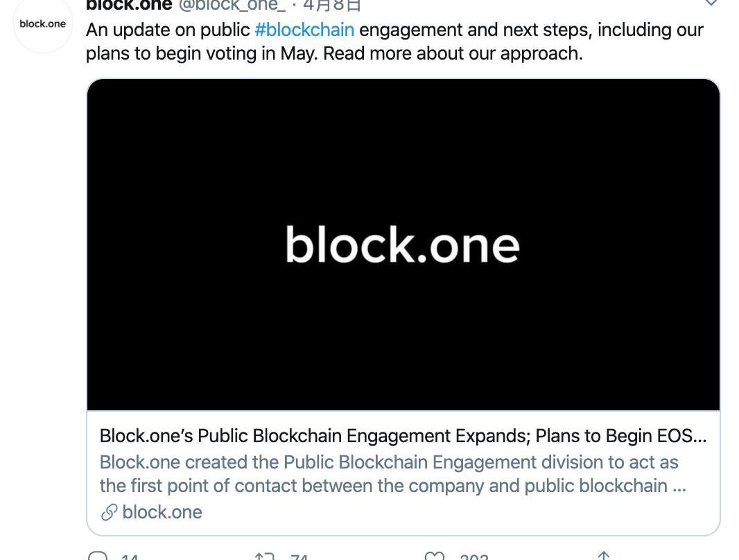Image resolution: width=739 pixels, height=560 pixels.
Task: Click the @block_one_ handle
Action: click(x=232, y=5)
